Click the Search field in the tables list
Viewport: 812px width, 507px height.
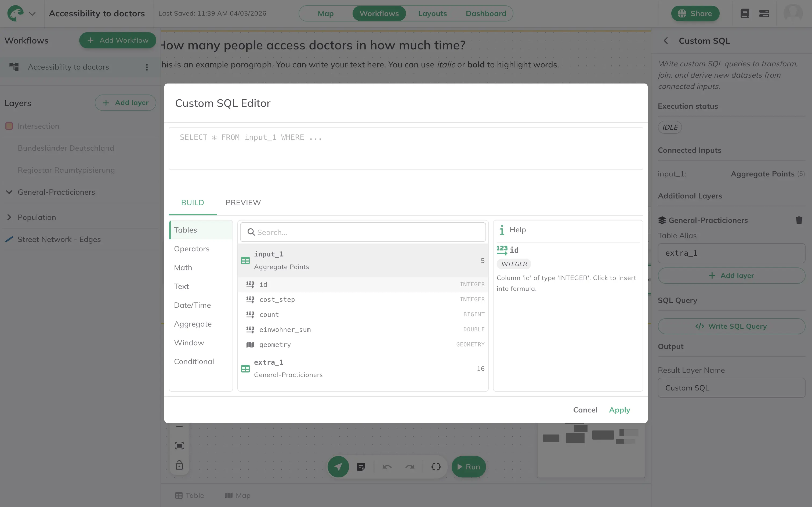(x=363, y=232)
